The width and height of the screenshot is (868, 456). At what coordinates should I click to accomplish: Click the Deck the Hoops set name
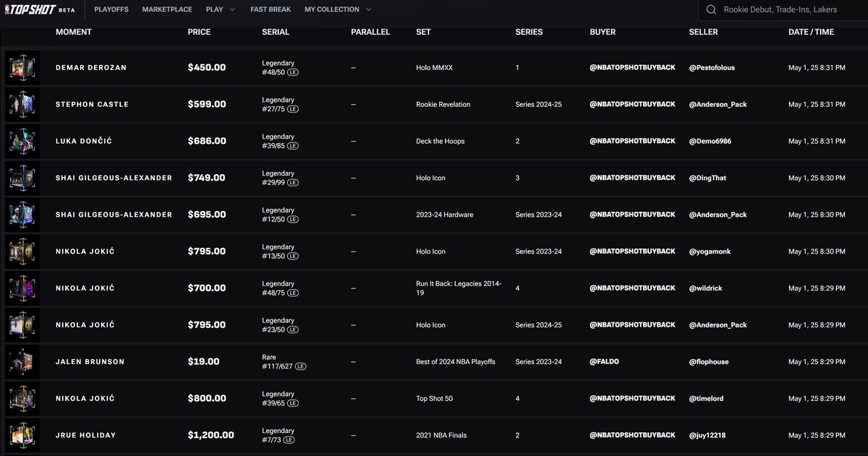click(441, 141)
